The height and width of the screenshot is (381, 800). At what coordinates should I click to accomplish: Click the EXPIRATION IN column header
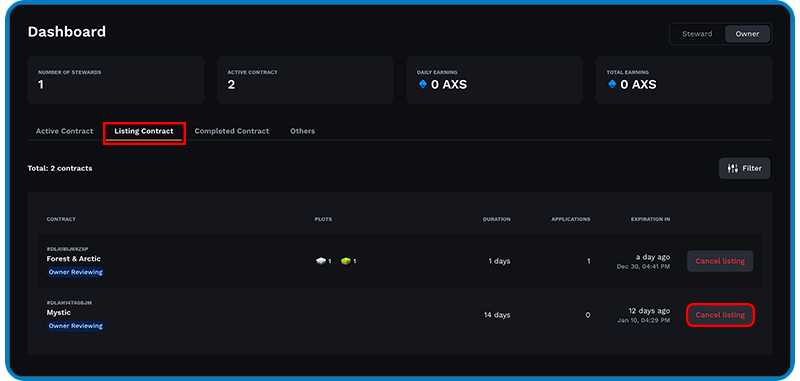(651, 219)
